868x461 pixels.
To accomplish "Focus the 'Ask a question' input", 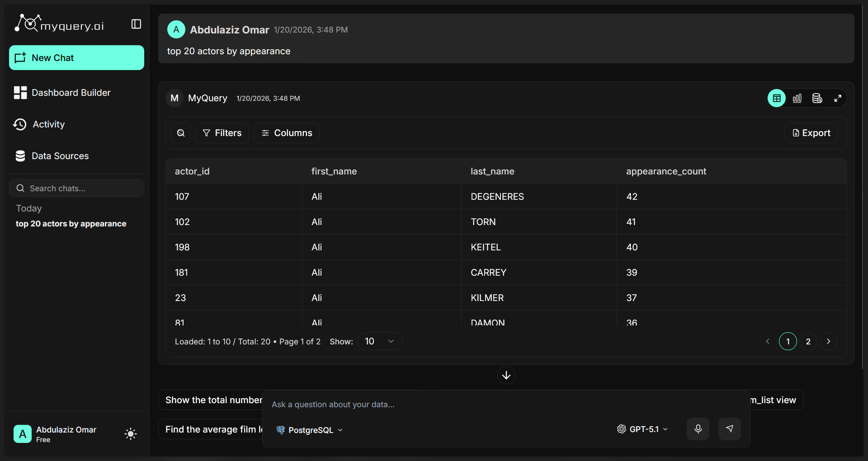I will click(506, 405).
